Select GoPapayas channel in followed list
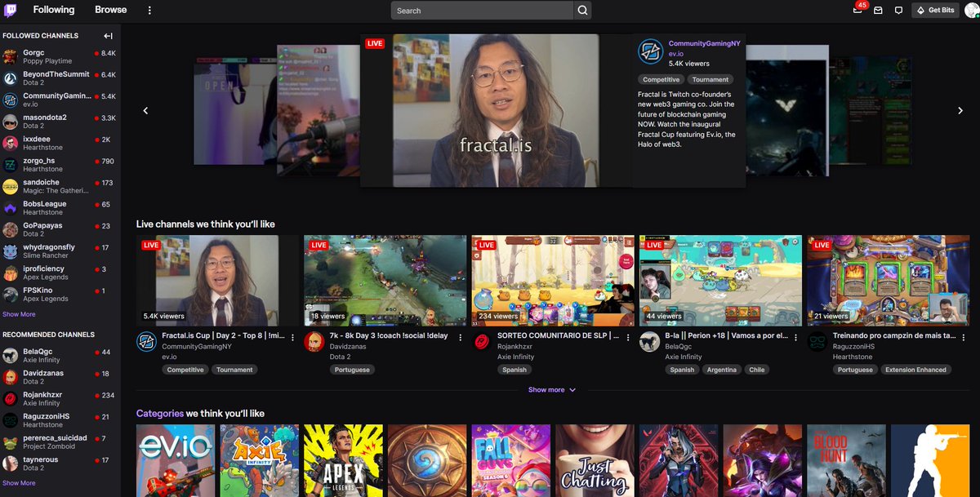Screen dimensions: 980x497 60,229
